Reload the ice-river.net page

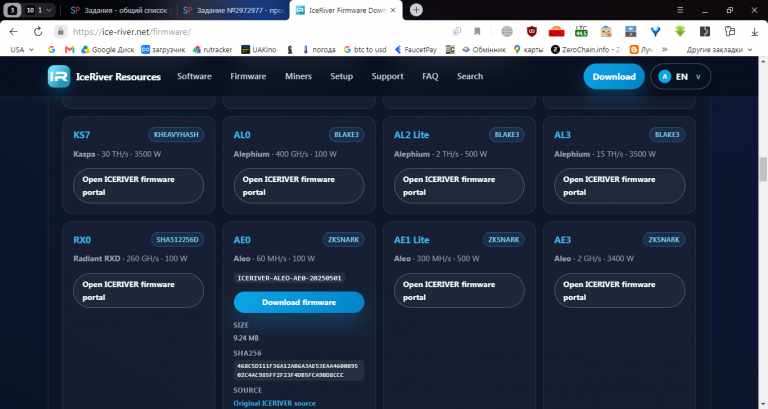[38, 31]
